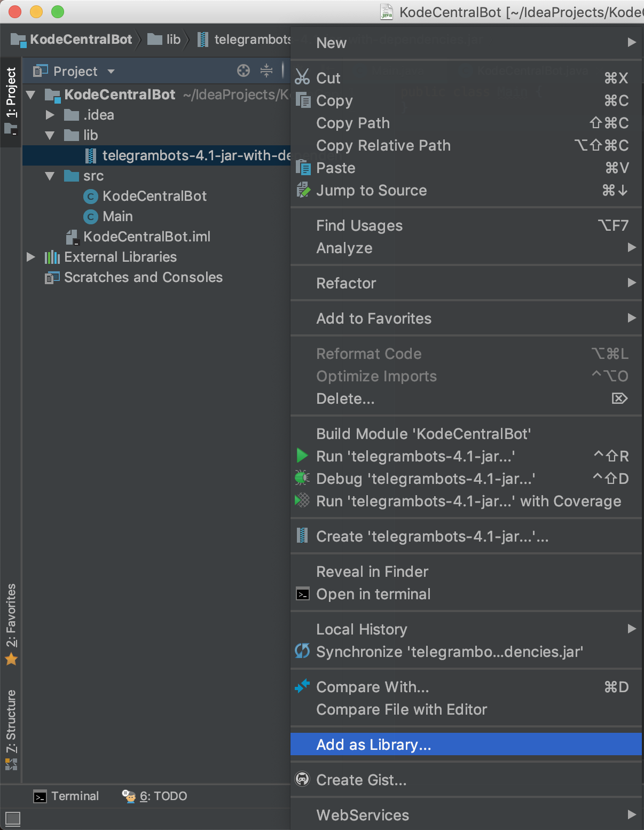Click the Terminal tool window icon
The width and height of the screenshot is (644, 830).
coord(40,797)
